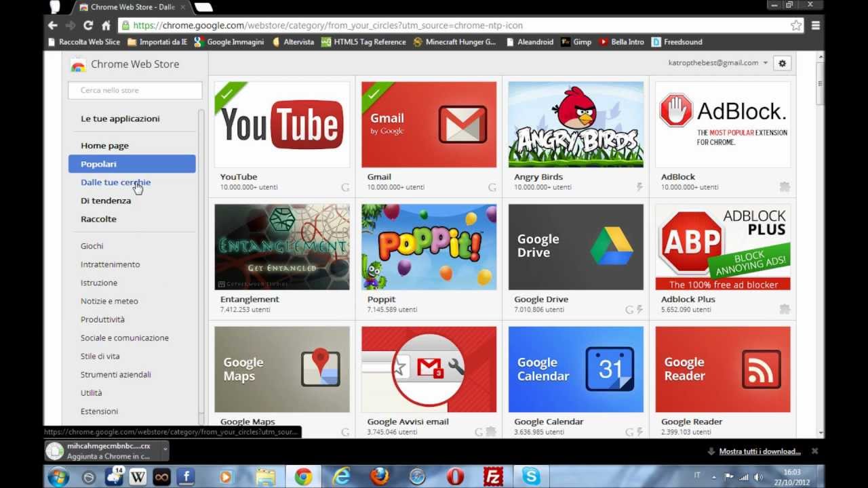
Task: Click the volume icon in the system tray
Action: [759, 477]
